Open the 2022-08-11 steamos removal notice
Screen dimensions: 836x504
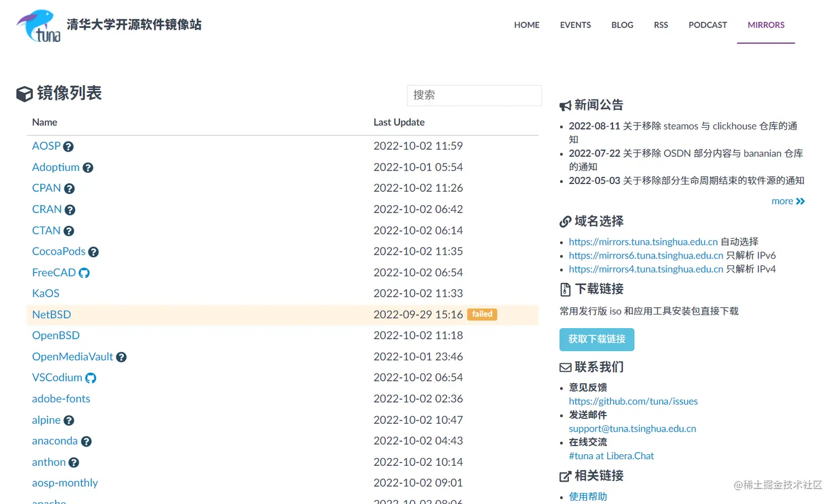point(683,133)
